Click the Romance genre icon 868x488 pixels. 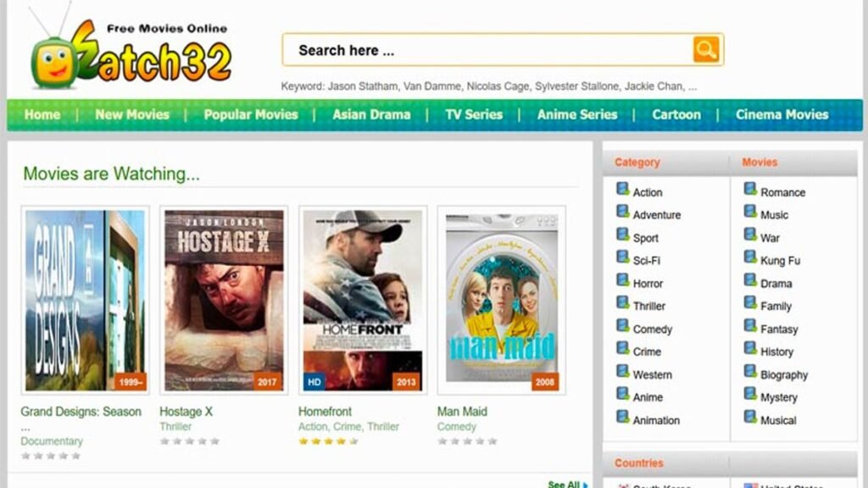coord(749,191)
